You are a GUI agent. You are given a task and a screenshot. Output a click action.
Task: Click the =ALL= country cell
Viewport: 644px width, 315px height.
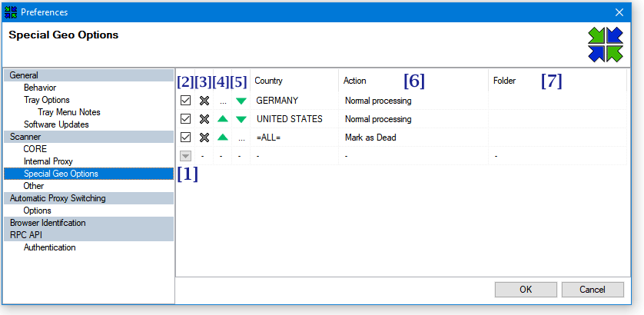pyautogui.click(x=294, y=138)
